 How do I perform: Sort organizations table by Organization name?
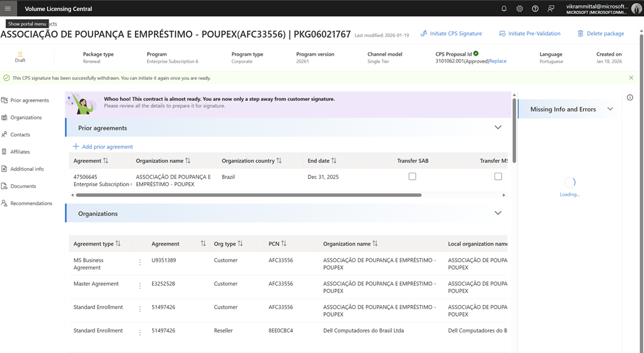point(375,244)
